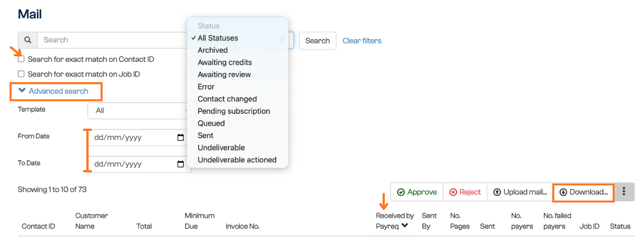Image resolution: width=644 pixels, height=237 pixels.
Task: Click the Showing 1 to 10 of 73 text
Action: click(x=52, y=190)
